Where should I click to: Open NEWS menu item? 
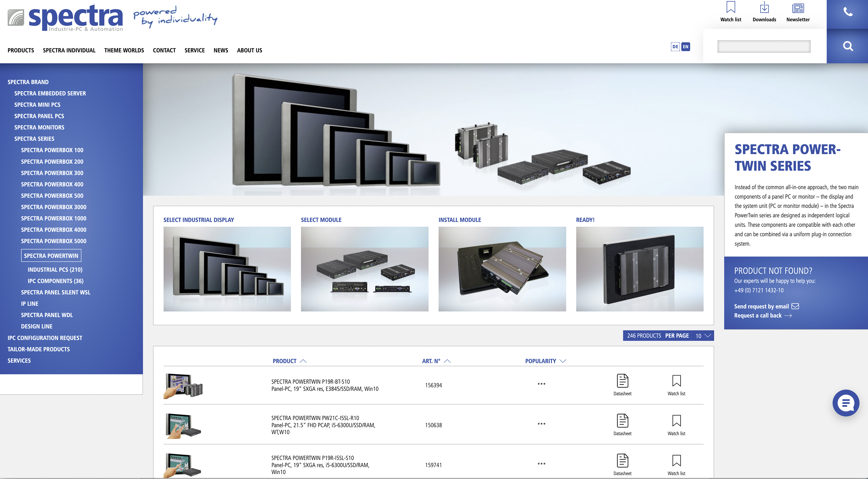221,50
